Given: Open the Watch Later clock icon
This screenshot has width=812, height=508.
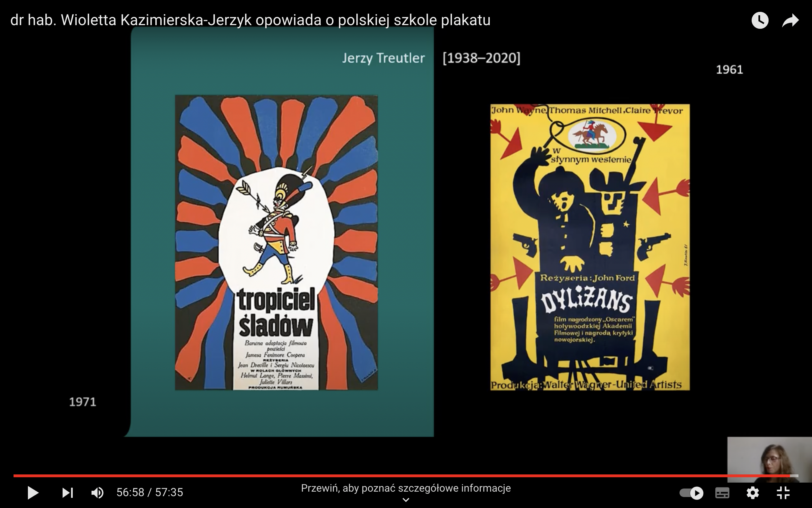Looking at the screenshot, I should click(760, 21).
